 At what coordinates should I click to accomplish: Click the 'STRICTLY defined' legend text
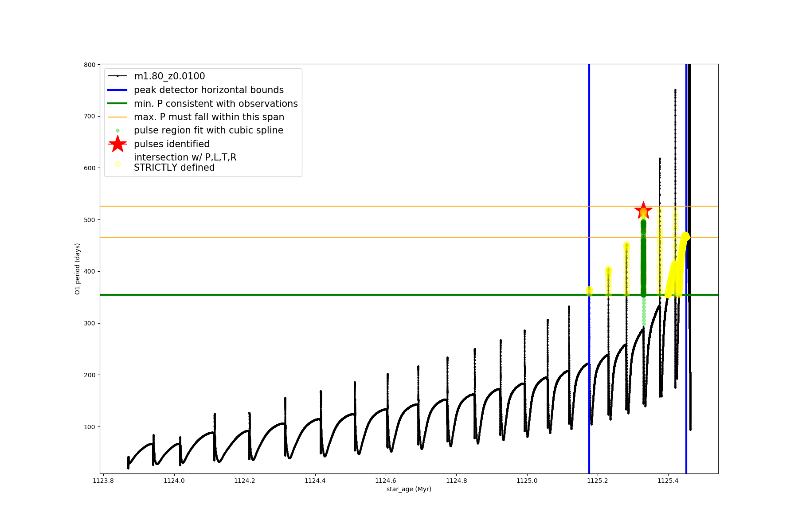174,168
